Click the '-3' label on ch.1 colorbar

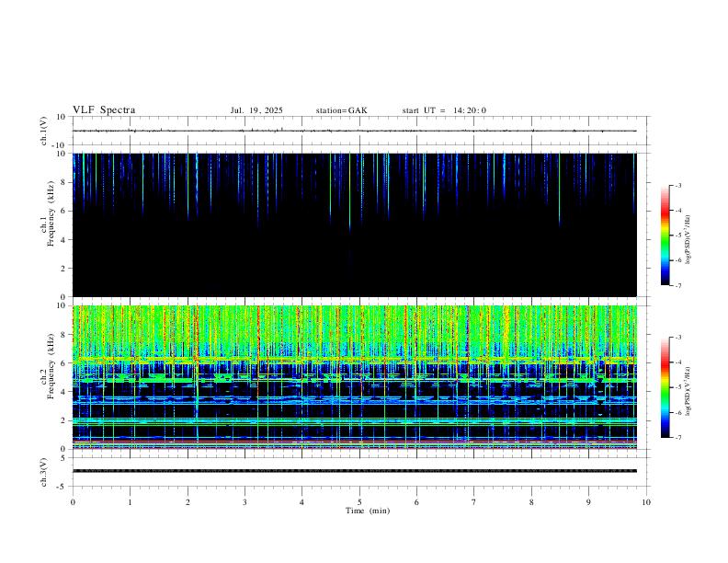(677, 185)
